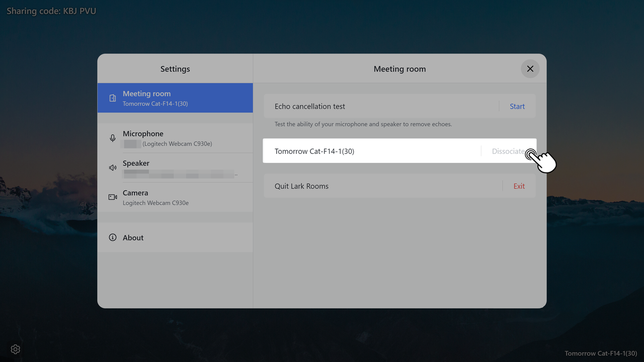Open the About section label
Viewport: 644px width, 362px height.
point(133,238)
